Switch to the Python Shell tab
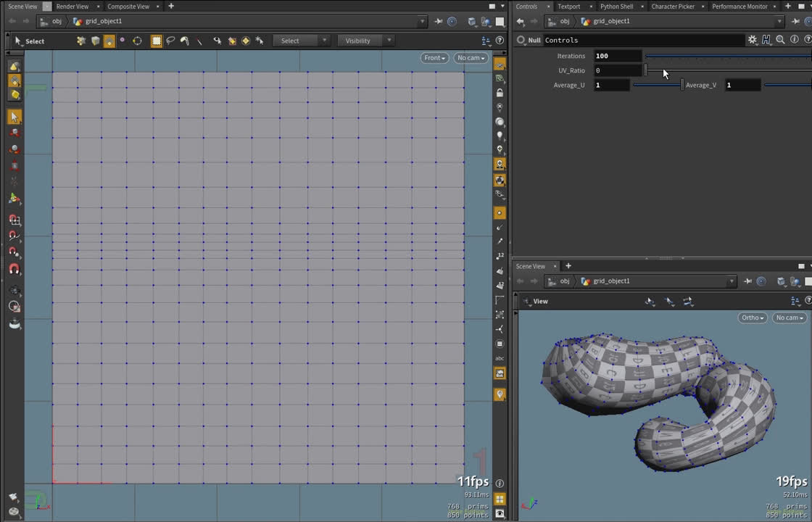This screenshot has height=522, width=812. [x=616, y=6]
